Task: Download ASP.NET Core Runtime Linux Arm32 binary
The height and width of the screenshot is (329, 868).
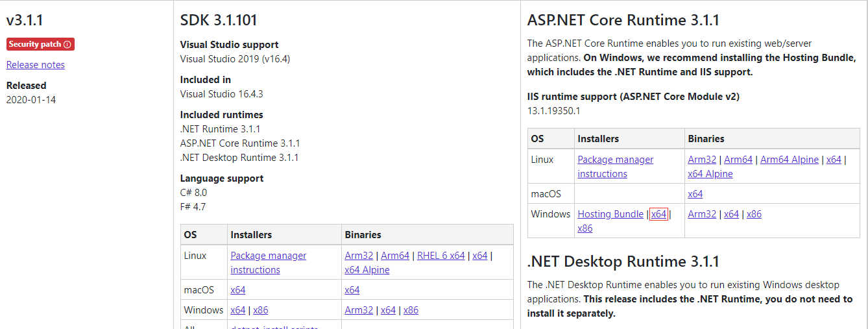Action: pos(703,160)
